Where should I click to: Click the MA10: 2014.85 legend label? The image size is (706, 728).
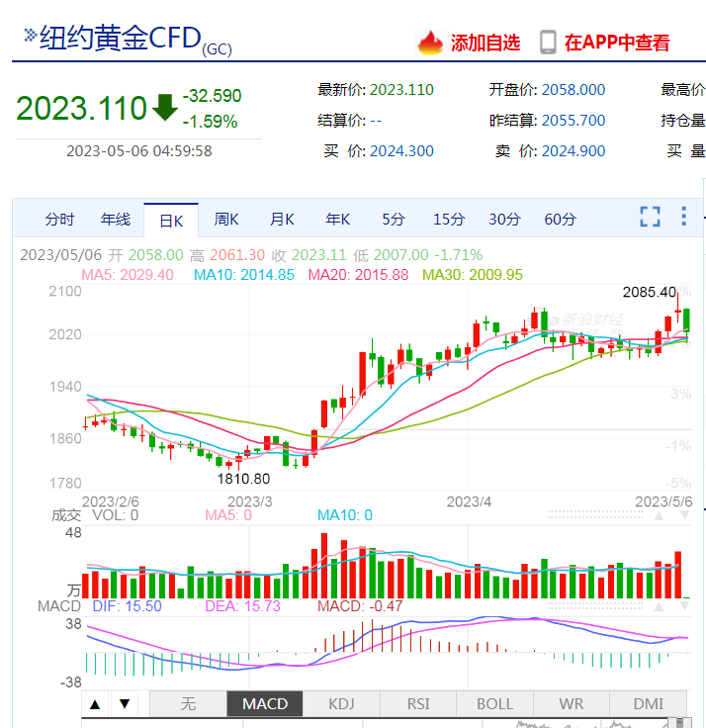(x=243, y=275)
